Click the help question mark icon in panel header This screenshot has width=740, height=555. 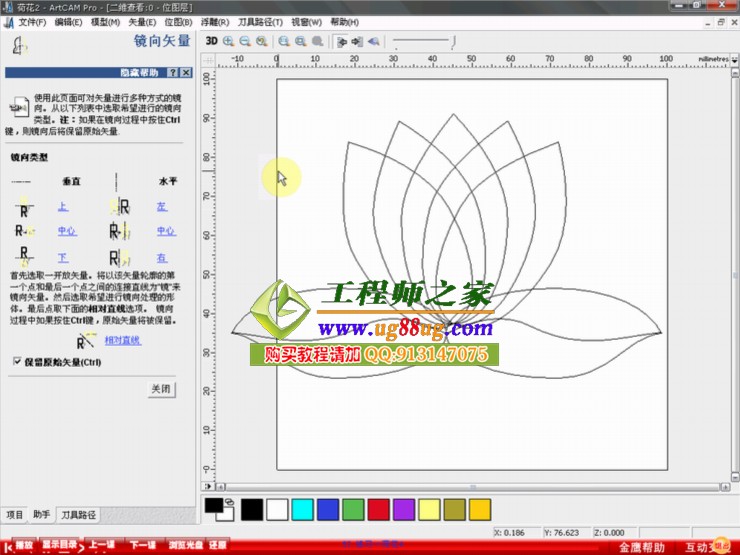click(x=172, y=73)
